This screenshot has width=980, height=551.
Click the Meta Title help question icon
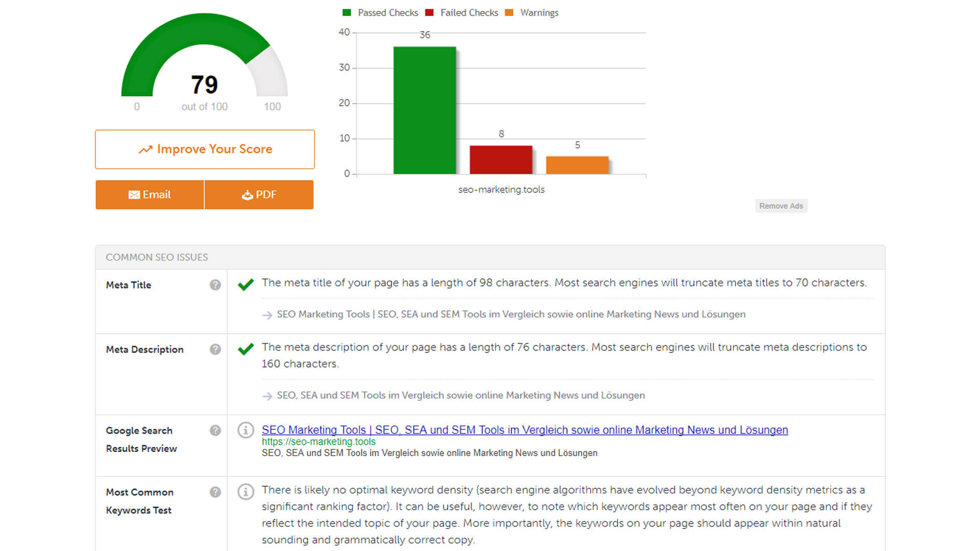pyautogui.click(x=215, y=285)
